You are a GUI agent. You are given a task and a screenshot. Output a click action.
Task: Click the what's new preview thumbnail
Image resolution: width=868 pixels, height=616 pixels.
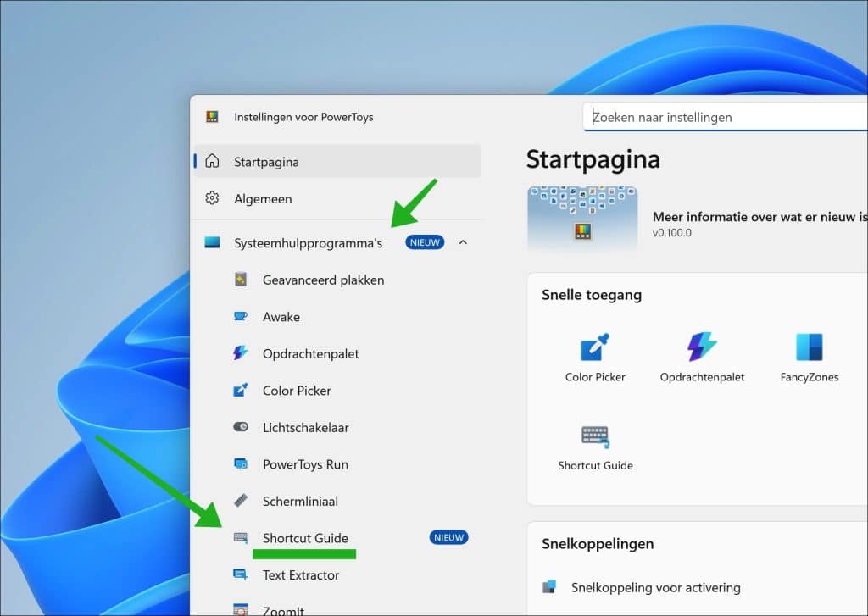point(582,219)
